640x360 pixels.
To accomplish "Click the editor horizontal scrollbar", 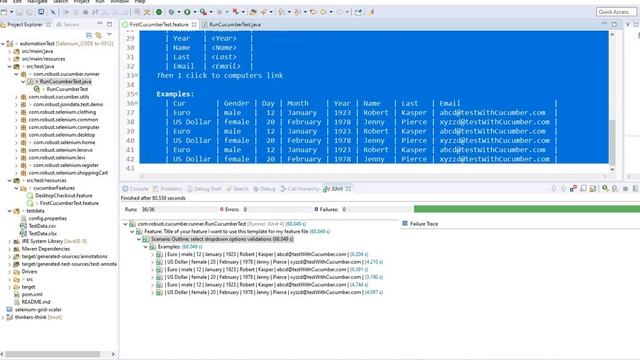I will [x=373, y=176].
